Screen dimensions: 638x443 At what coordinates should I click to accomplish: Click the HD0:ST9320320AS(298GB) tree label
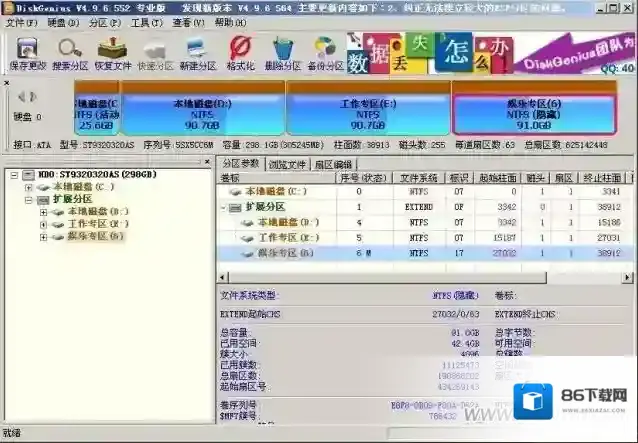click(x=97, y=175)
